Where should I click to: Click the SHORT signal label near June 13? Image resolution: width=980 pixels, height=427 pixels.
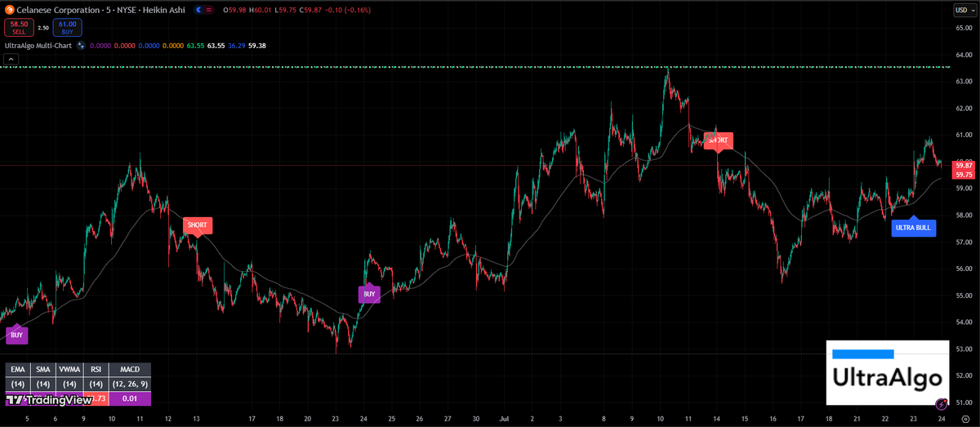197,225
